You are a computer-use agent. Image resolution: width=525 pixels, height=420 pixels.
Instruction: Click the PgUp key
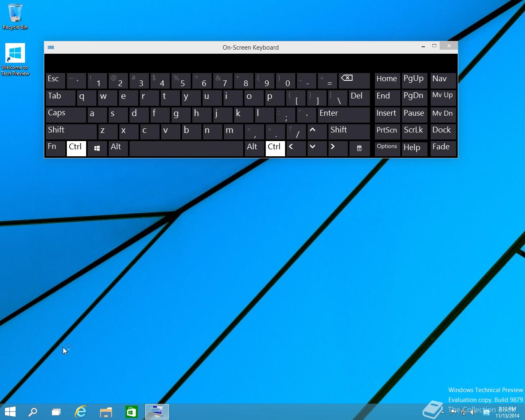coord(414,81)
